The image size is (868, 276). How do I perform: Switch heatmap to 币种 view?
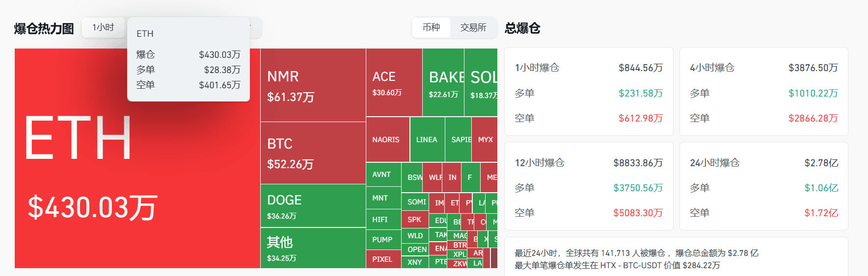(431, 27)
